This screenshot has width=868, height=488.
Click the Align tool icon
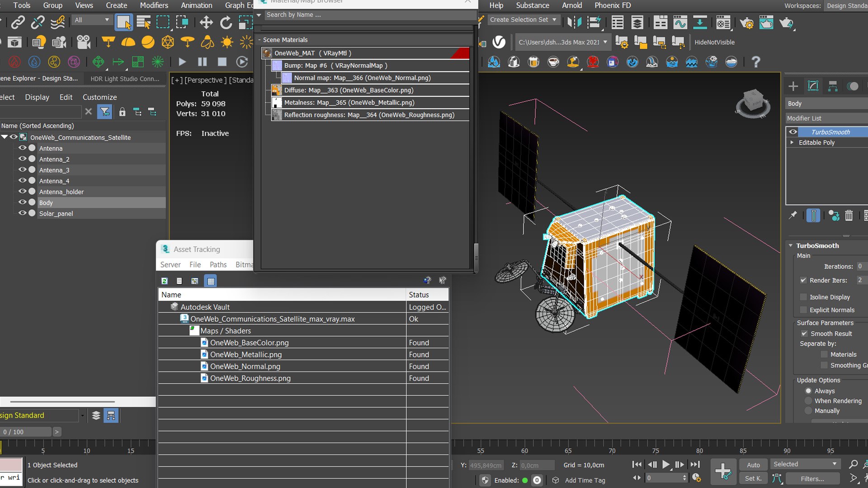594,22
